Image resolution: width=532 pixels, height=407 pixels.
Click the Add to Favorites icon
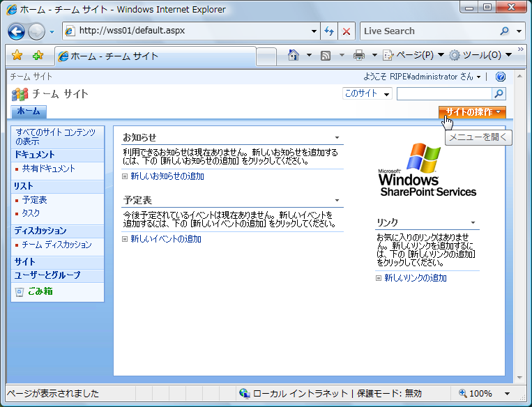pos(38,55)
